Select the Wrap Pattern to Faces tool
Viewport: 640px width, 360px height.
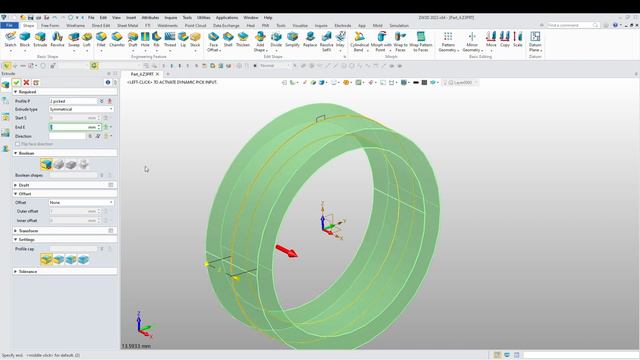[x=420, y=42]
